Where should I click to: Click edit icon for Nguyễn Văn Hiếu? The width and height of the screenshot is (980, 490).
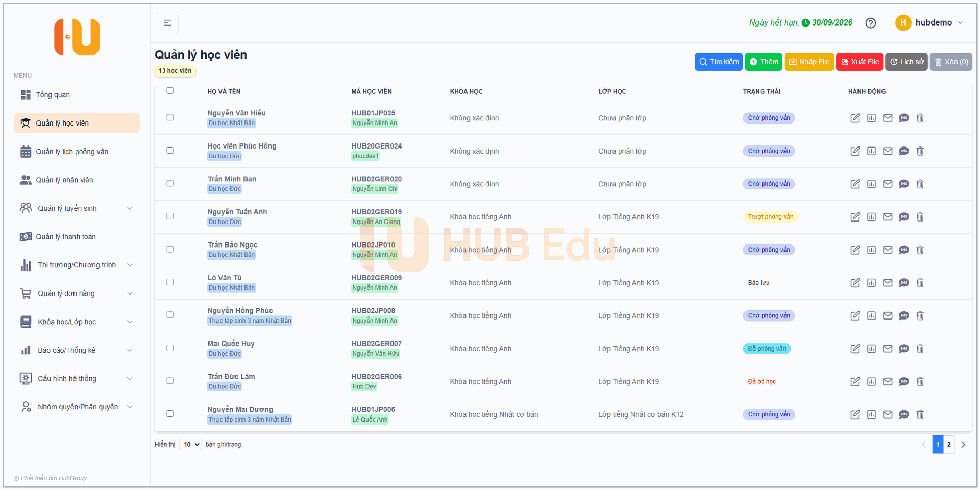click(855, 118)
